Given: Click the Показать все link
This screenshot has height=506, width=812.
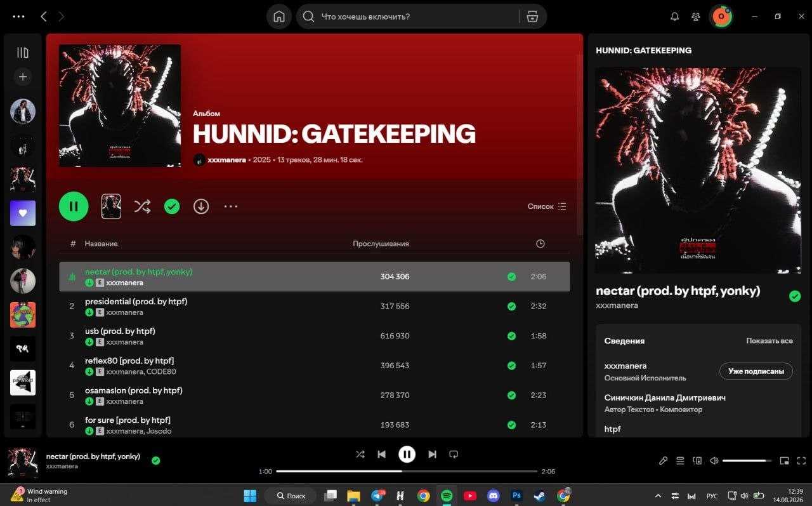Looking at the screenshot, I should [769, 341].
